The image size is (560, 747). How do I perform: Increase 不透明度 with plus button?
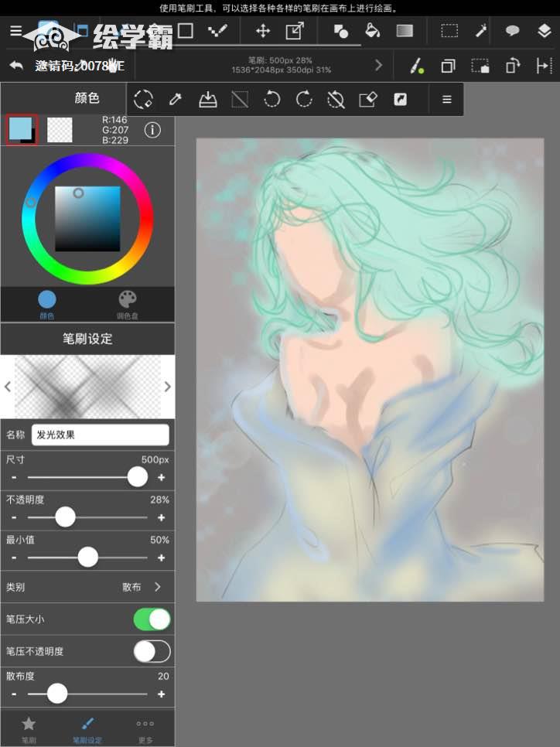click(161, 517)
